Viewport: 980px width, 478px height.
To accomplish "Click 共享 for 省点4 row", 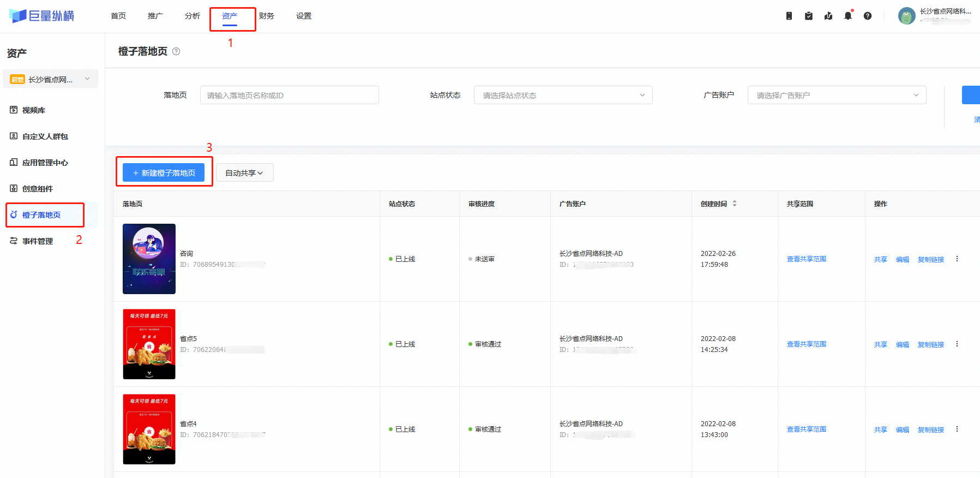I will pyautogui.click(x=881, y=430).
